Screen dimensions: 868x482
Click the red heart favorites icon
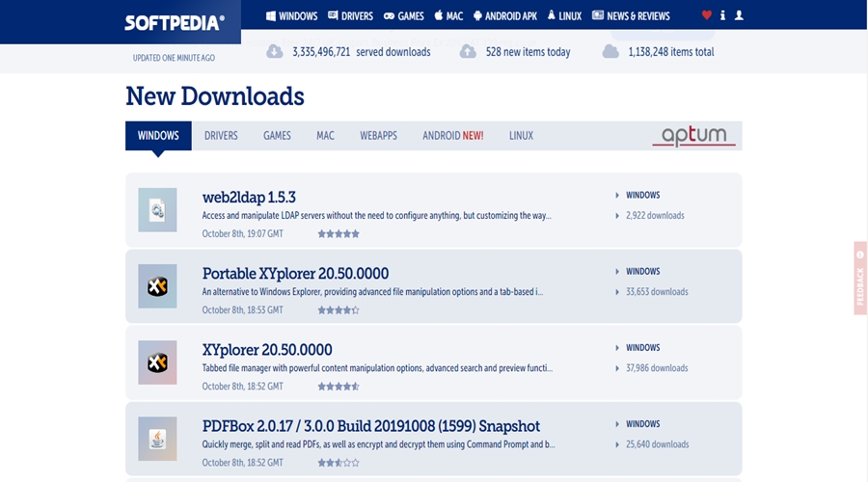(706, 15)
